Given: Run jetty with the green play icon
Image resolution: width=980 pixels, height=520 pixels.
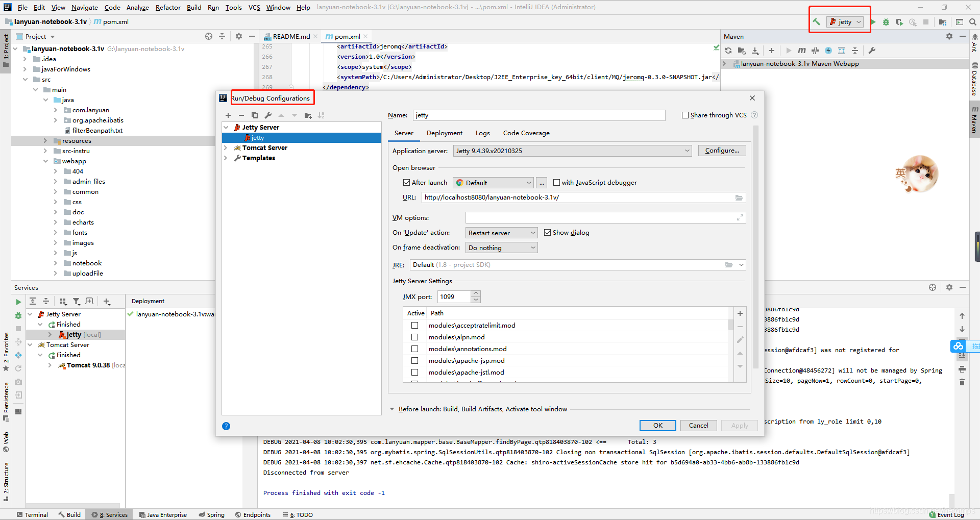Looking at the screenshot, I should point(873,22).
